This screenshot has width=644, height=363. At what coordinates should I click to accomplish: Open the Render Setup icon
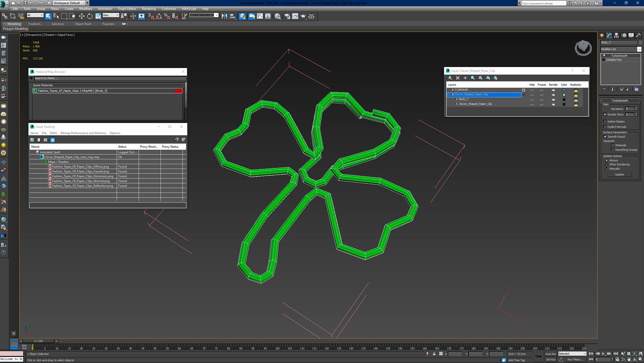point(287,16)
